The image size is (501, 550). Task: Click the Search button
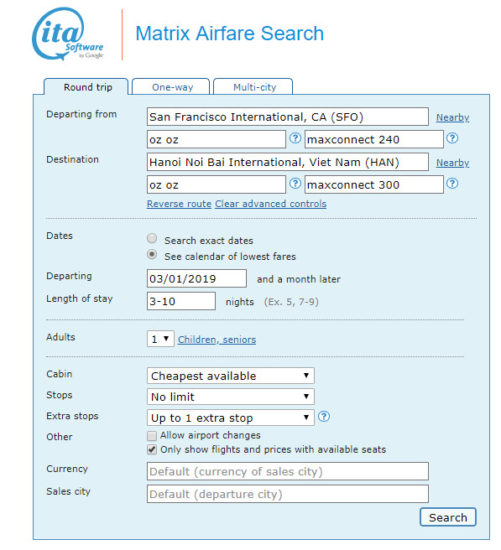click(448, 517)
